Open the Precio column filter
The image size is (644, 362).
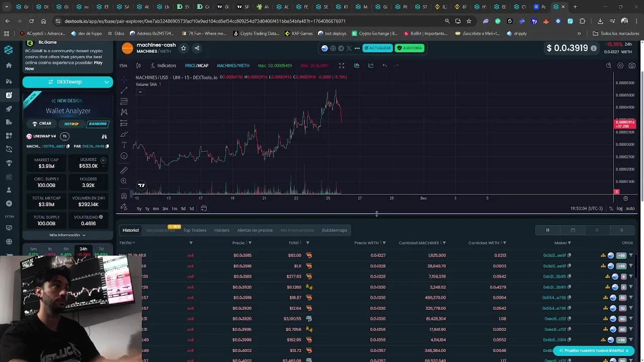pyautogui.click(x=250, y=243)
